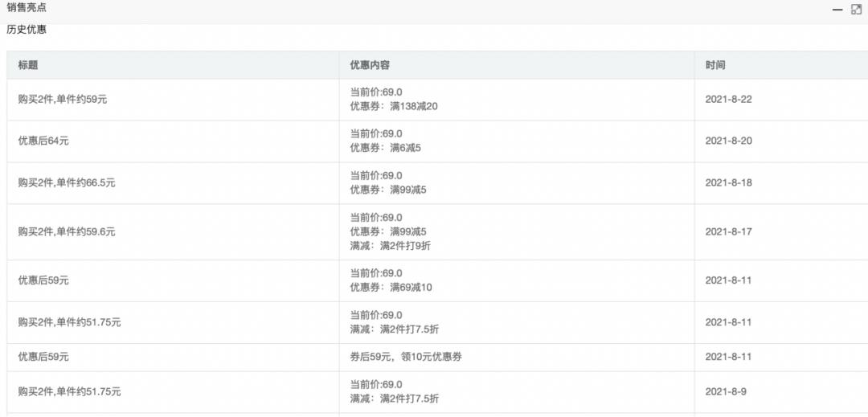Click the 2021-8-17 date cell

pos(728,231)
